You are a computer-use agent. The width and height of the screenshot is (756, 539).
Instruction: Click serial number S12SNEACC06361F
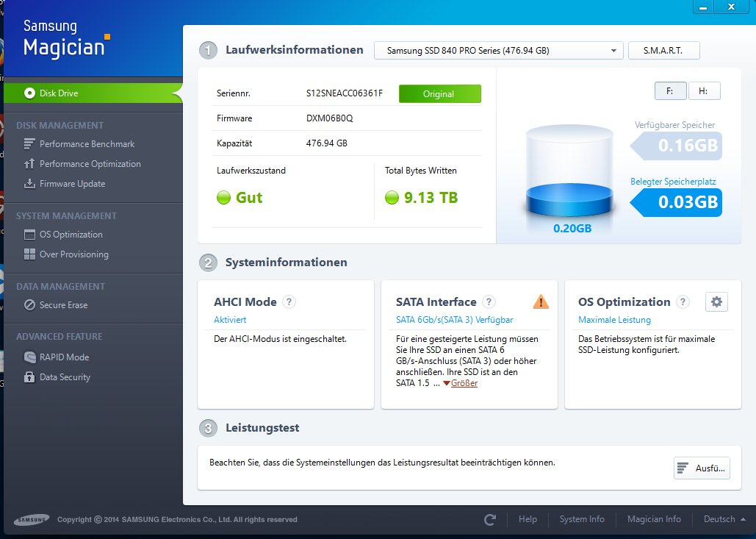[345, 93]
